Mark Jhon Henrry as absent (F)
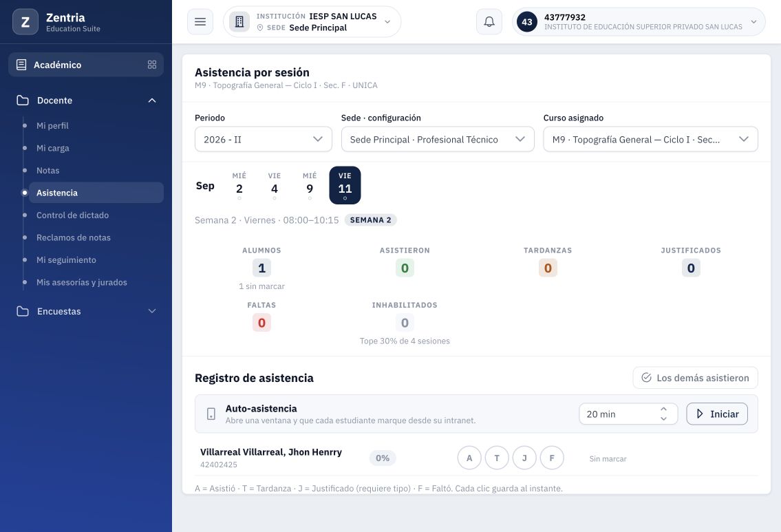 coord(552,458)
